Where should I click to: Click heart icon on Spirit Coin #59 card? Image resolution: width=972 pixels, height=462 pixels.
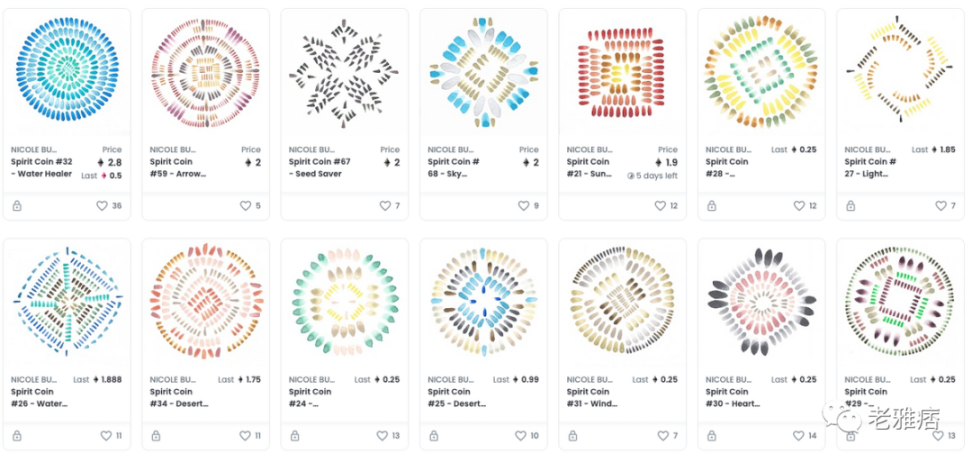point(242,206)
